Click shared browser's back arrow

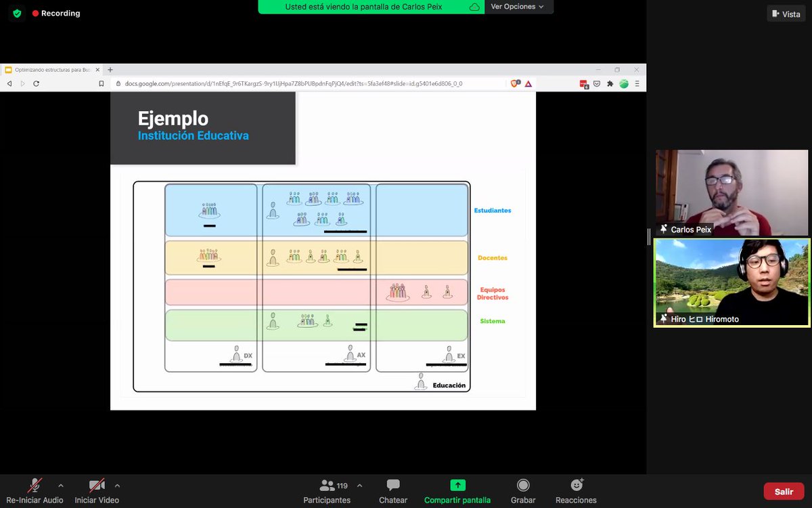pos(9,83)
